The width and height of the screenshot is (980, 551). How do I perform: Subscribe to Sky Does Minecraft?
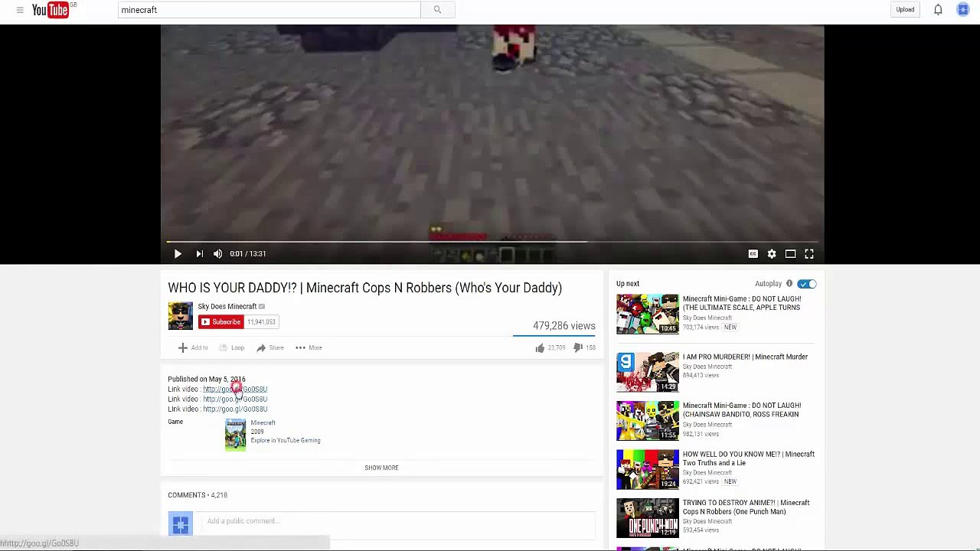coord(221,322)
